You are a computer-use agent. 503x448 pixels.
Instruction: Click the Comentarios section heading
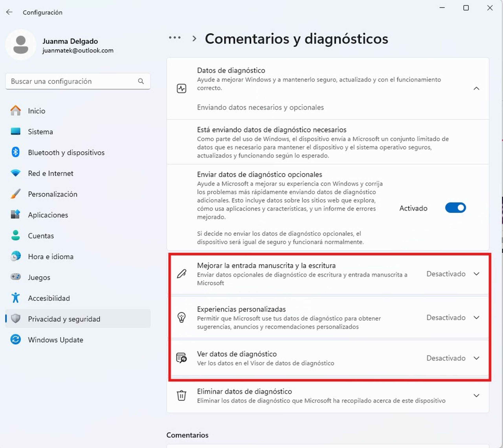point(187,435)
